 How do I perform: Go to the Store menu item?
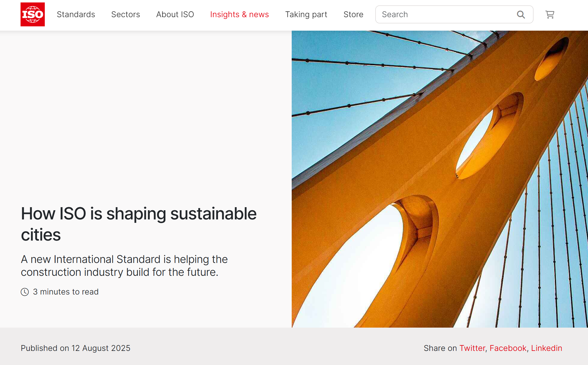click(x=353, y=14)
